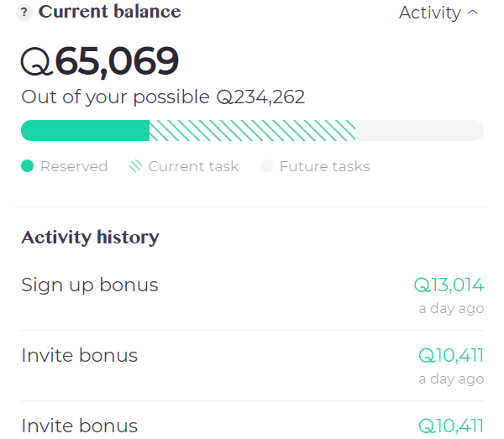Click the question mark help icon
504x439 pixels.
click(x=24, y=13)
